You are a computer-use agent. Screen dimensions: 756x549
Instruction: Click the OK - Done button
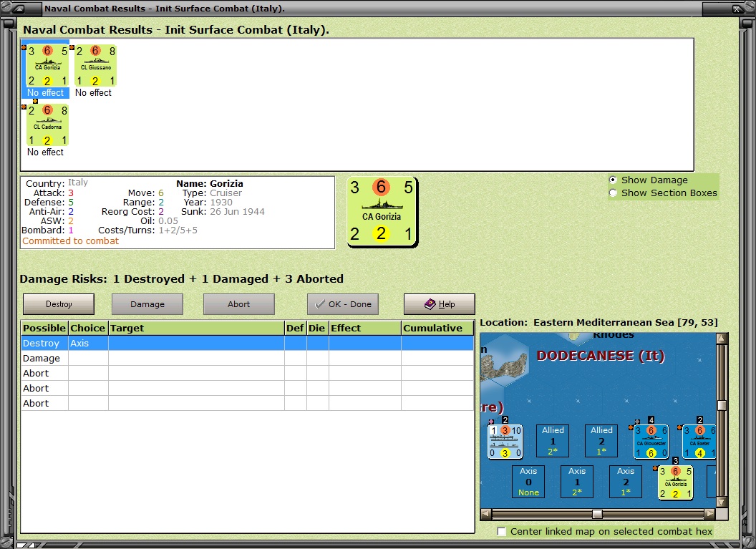point(343,304)
